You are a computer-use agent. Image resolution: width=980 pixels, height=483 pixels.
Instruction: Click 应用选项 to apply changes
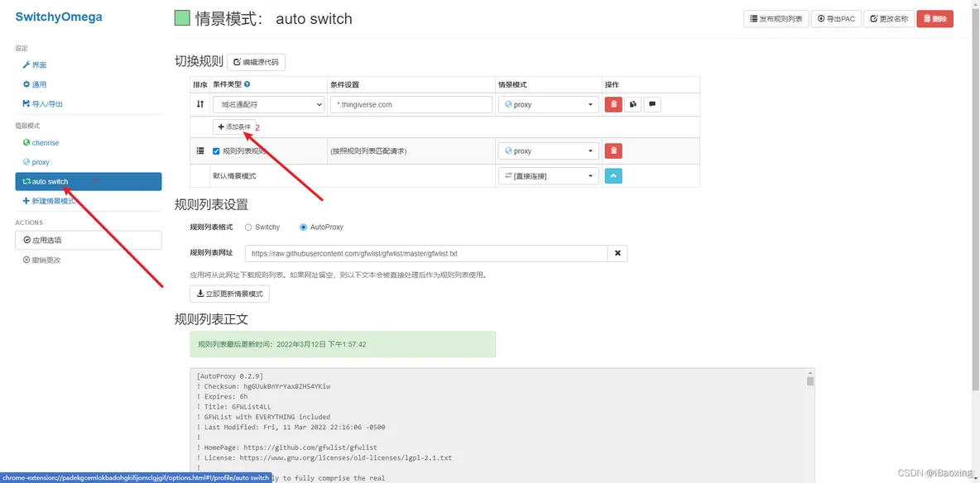tap(89, 240)
